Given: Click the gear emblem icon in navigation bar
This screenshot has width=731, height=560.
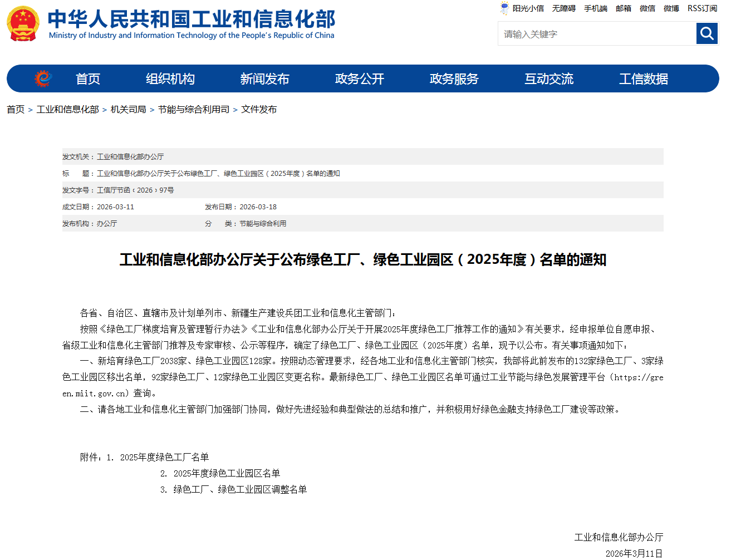Looking at the screenshot, I should coord(42,78).
